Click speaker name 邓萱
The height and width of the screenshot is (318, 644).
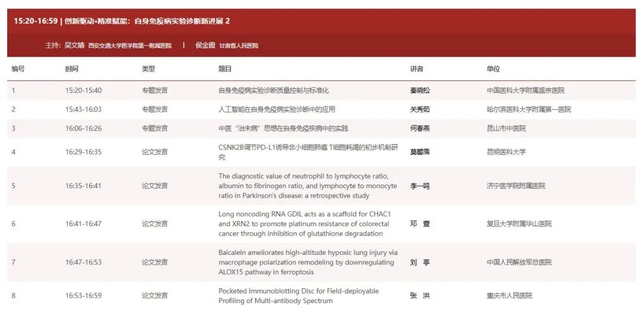pyautogui.click(x=420, y=224)
